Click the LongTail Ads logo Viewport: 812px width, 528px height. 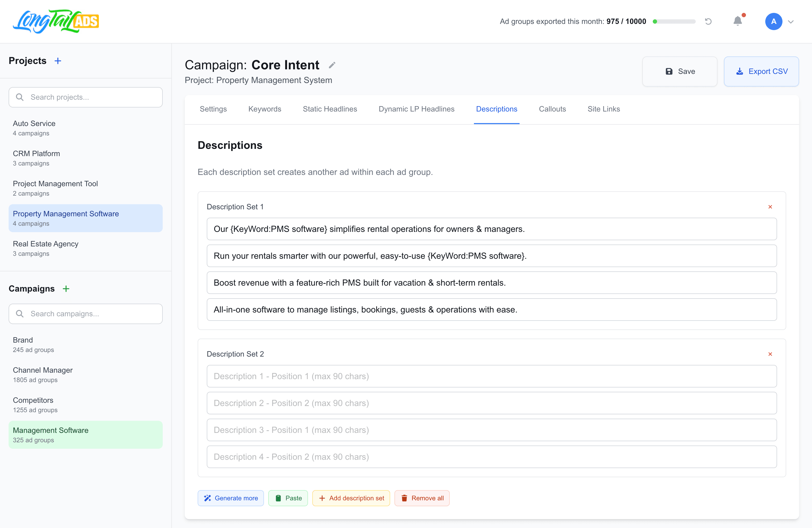click(x=56, y=21)
